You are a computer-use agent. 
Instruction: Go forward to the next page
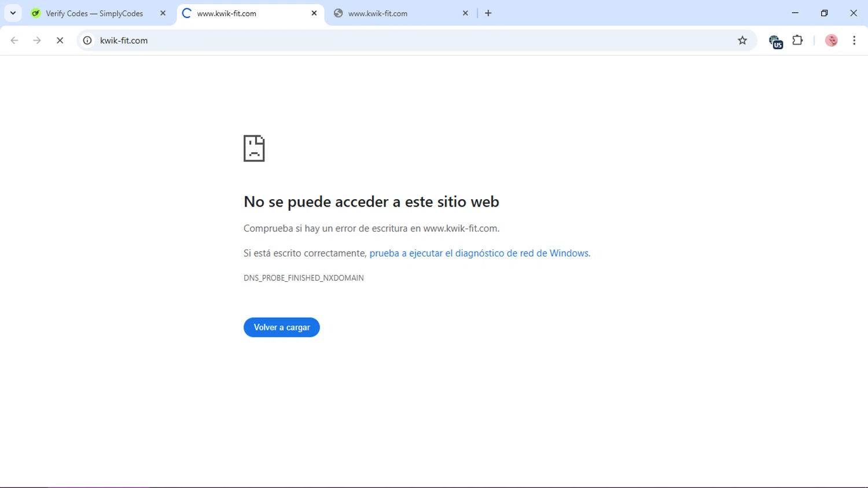(37, 41)
